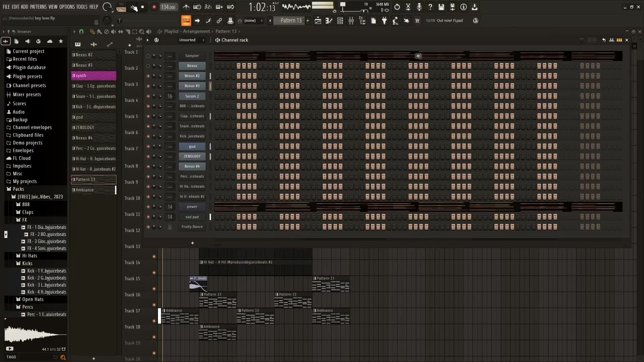The width and height of the screenshot is (644, 362).
Task: Click the microphone recording icon
Action: coord(419,7)
